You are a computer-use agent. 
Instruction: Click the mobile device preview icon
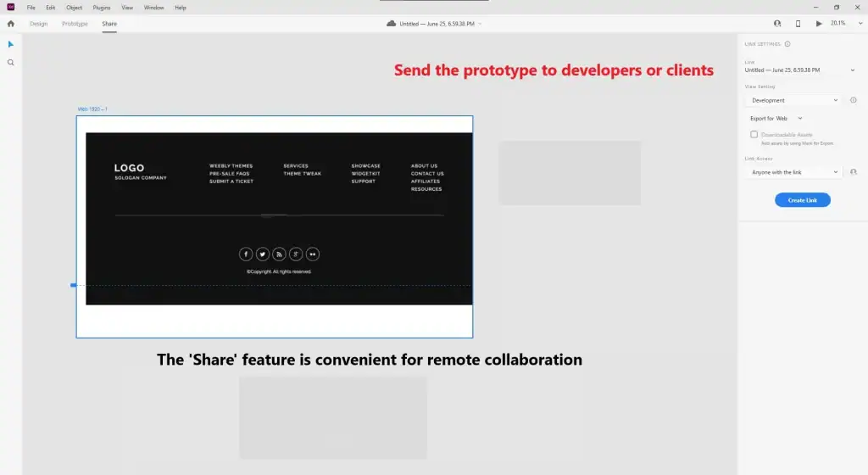798,24
